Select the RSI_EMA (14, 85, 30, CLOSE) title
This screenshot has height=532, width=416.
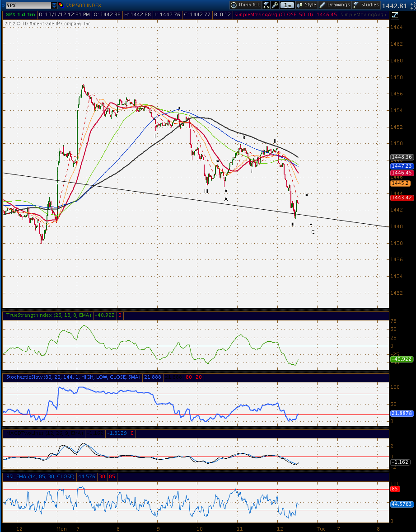tap(40, 476)
